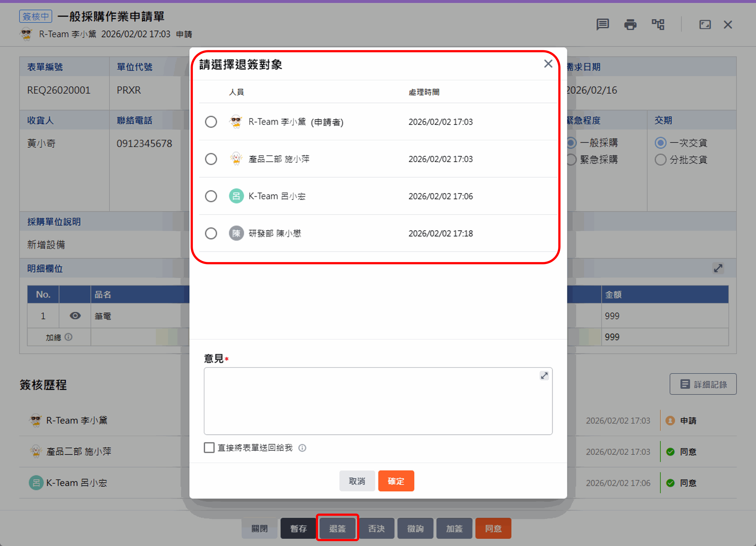
Task: Close the 請選擇退簽對象 dialog
Action: (x=548, y=64)
